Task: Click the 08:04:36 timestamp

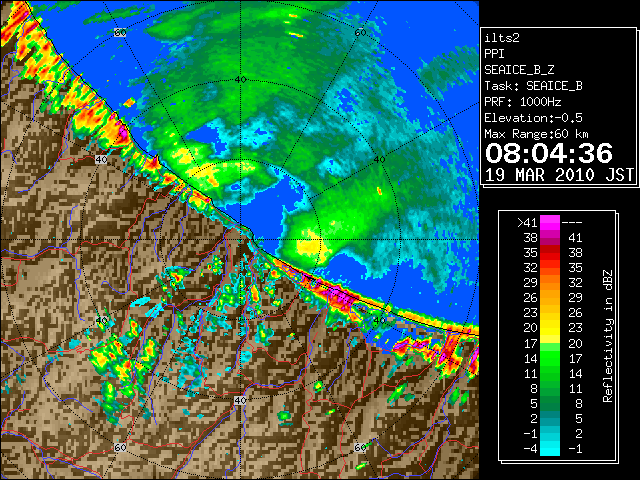Action: coord(549,153)
